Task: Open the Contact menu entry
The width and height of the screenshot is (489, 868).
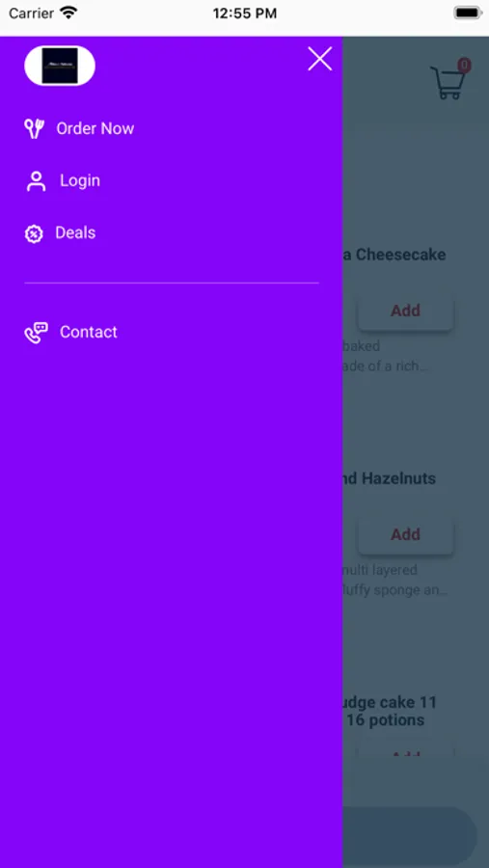Action: [89, 332]
